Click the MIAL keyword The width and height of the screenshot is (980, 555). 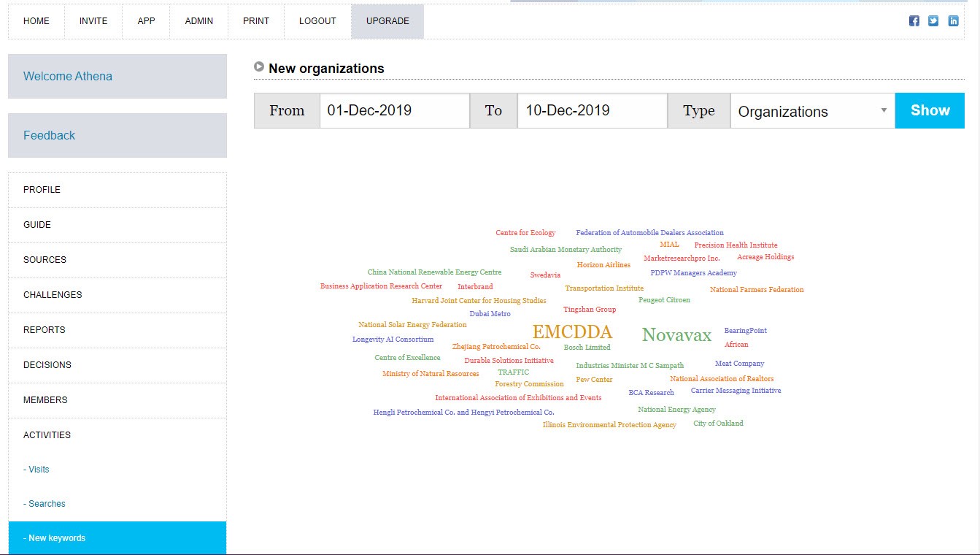coord(669,245)
